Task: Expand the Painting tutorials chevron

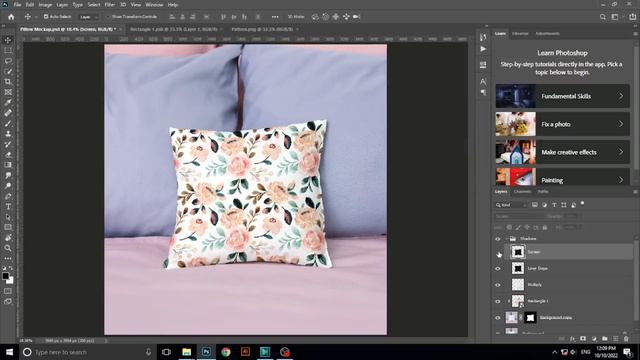Action: point(620,180)
